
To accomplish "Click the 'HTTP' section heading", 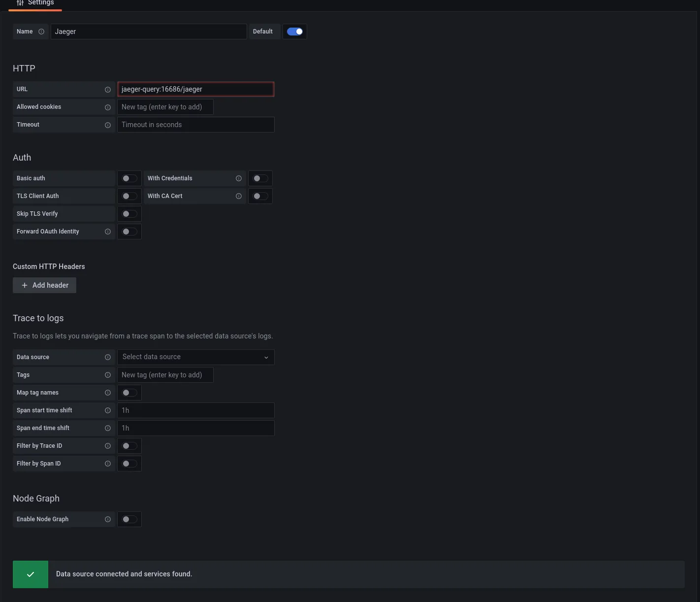I will tap(24, 68).
